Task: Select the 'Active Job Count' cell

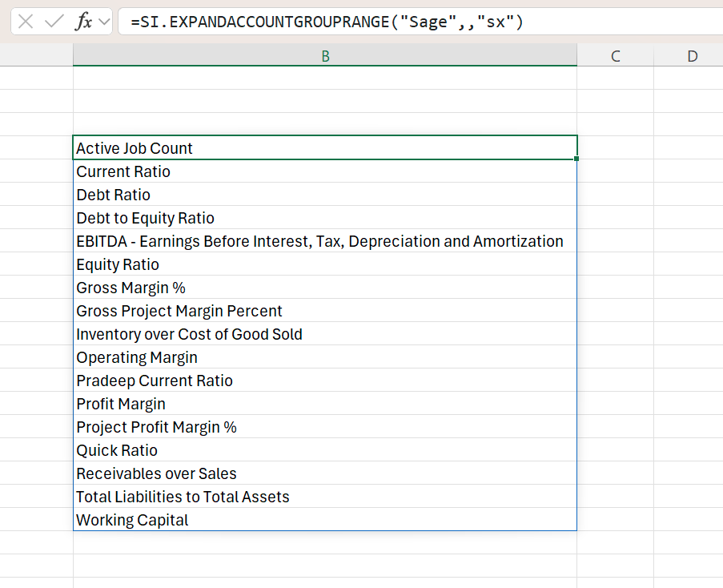Action: (x=325, y=147)
